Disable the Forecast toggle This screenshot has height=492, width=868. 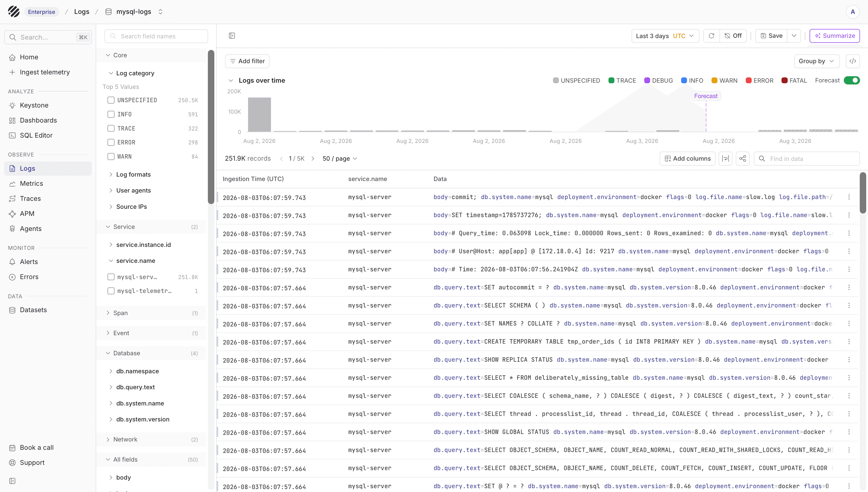pyautogui.click(x=851, y=80)
